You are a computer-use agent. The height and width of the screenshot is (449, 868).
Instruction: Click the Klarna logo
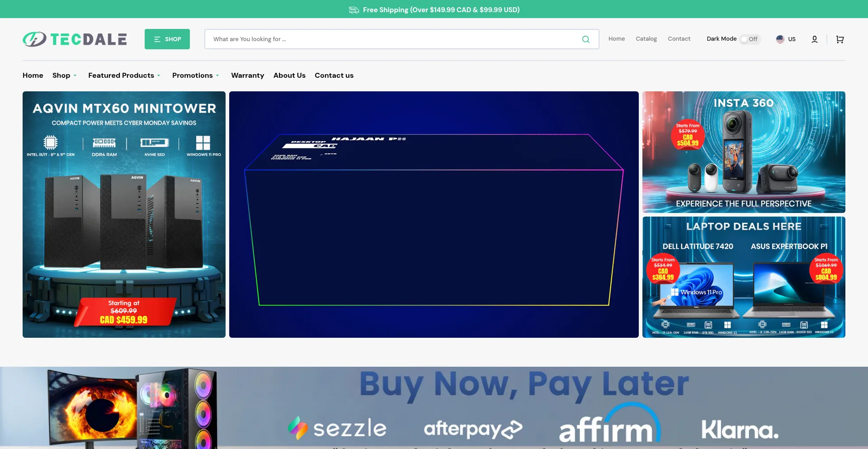click(x=740, y=430)
